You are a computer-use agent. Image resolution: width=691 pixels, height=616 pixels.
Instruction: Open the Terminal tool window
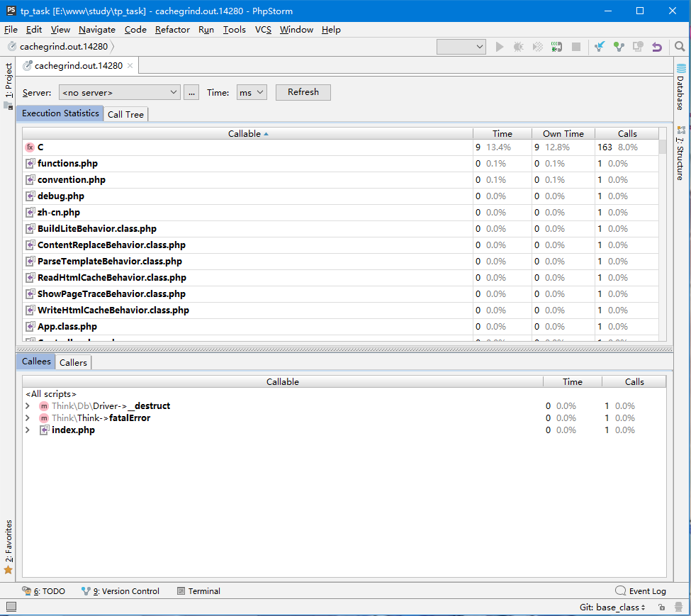click(x=198, y=591)
